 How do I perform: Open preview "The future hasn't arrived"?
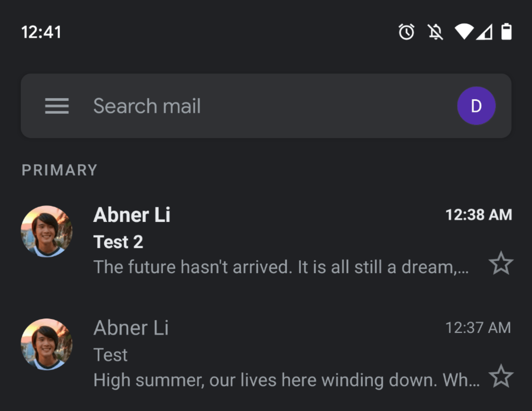coord(281,267)
